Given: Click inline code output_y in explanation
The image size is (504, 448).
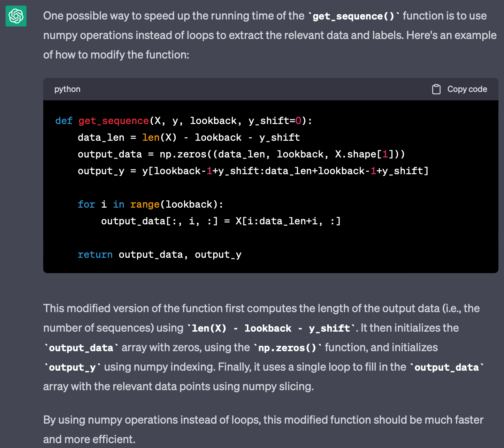Looking at the screenshot, I should point(72,367).
